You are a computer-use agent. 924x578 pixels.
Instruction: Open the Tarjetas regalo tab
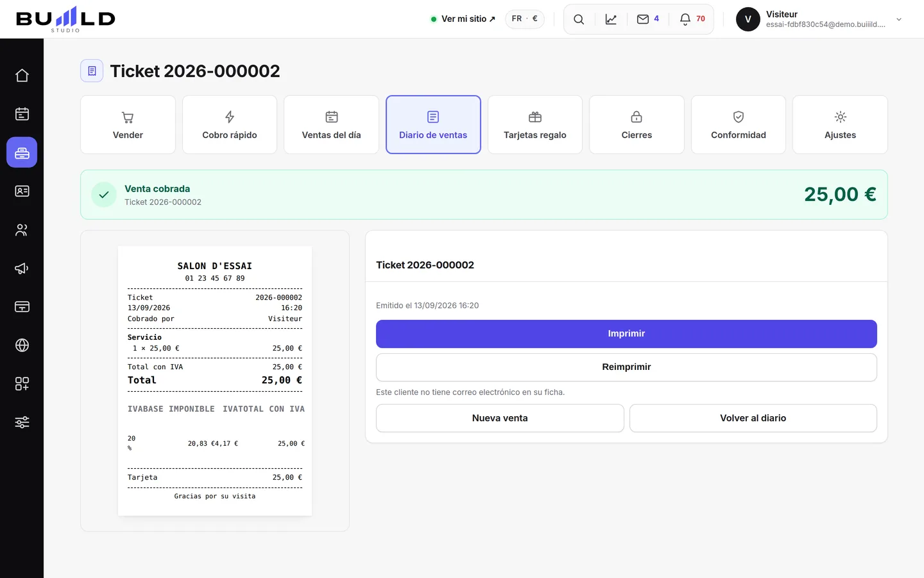535,125
